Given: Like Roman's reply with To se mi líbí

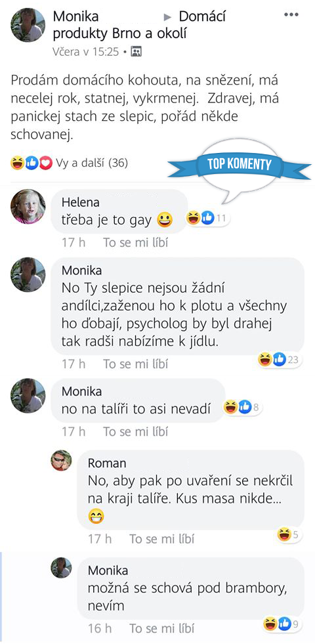Looking at the screenshot, I should tap(162, 538).
